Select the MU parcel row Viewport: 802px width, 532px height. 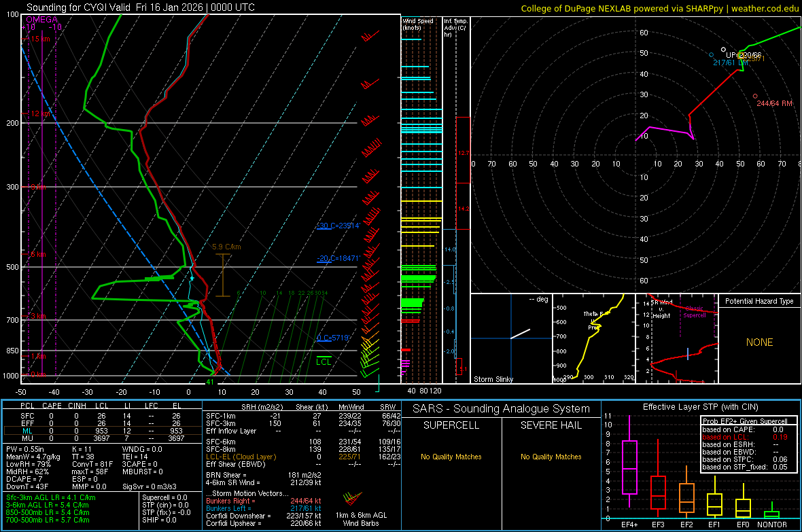103,438
